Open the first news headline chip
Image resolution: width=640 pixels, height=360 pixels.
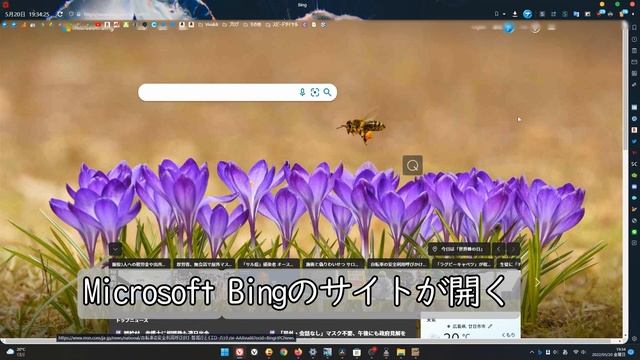(140, 264)
